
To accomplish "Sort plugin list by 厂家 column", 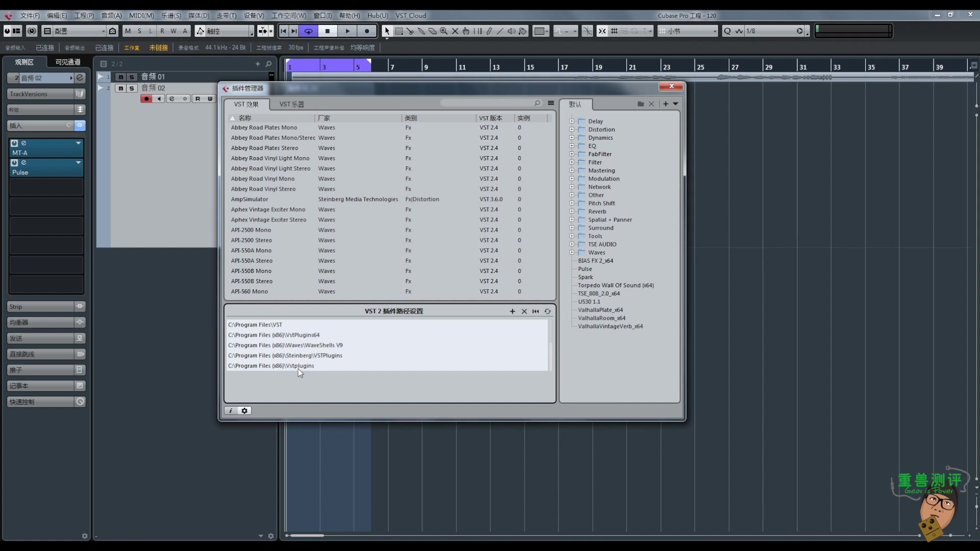I will point(358,118).
